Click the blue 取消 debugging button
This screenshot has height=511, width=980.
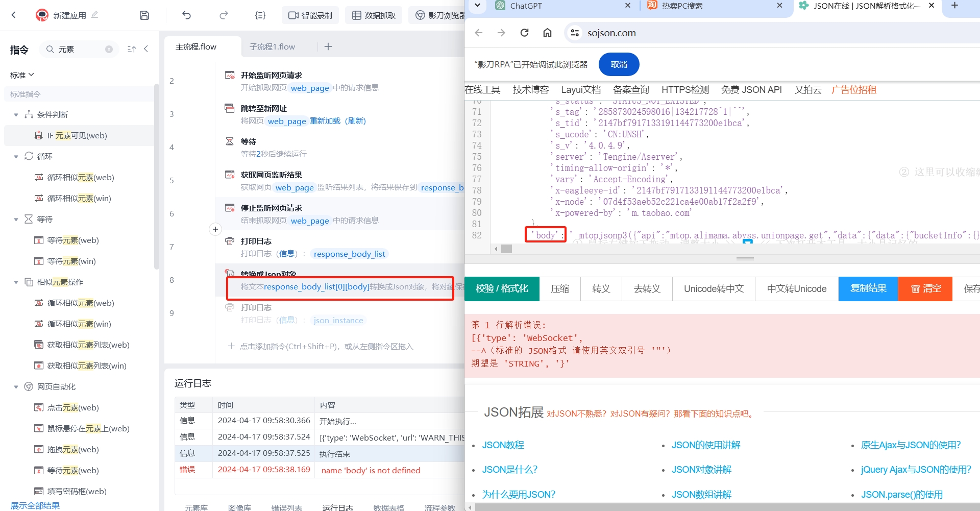pos(619,65)
